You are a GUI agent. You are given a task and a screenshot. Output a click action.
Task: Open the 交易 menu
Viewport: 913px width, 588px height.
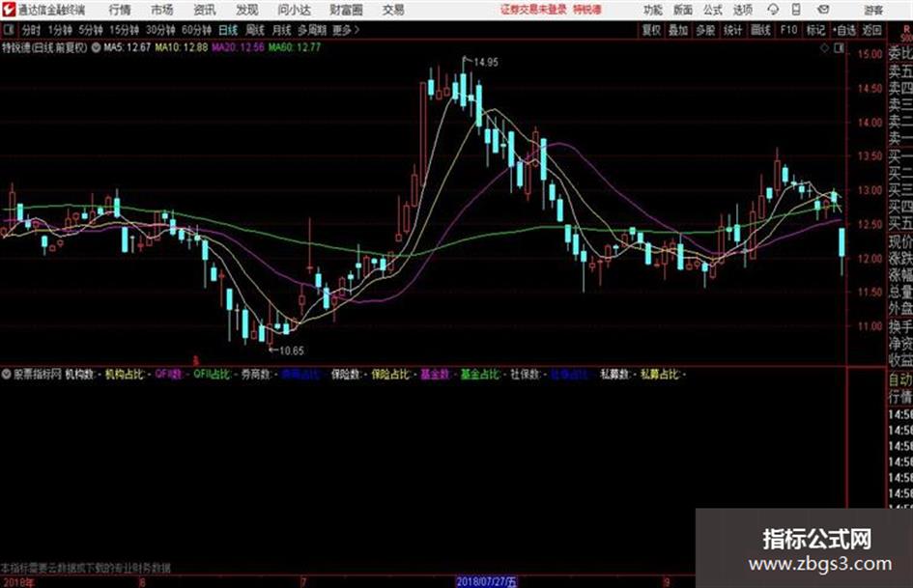tap(393, 10)
